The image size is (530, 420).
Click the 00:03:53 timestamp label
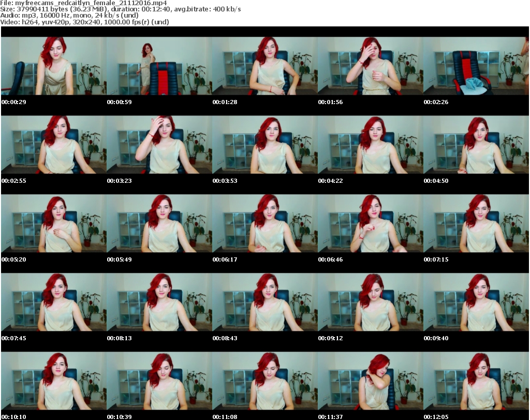225,181
